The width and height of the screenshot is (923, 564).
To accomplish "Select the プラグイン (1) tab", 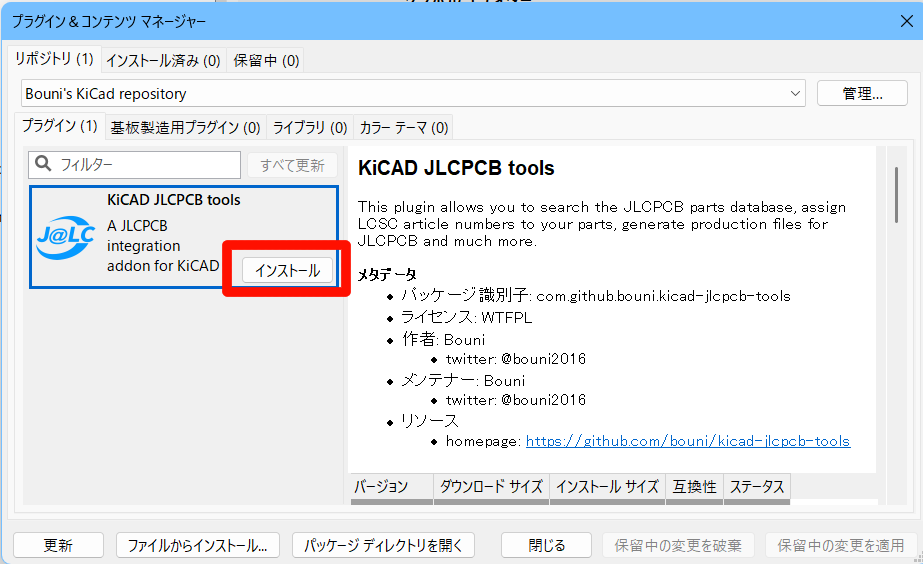I will pyautogui.click(x=59, y=126).
